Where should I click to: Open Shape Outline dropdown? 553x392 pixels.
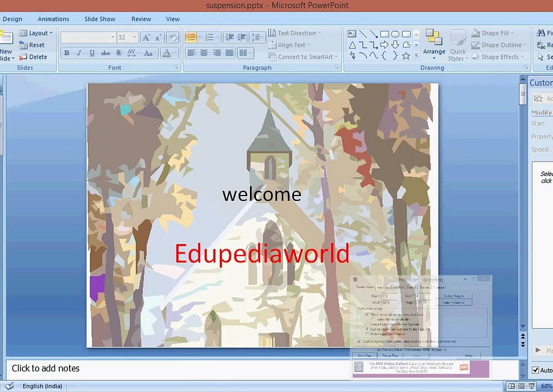click(x=499, y=45)
